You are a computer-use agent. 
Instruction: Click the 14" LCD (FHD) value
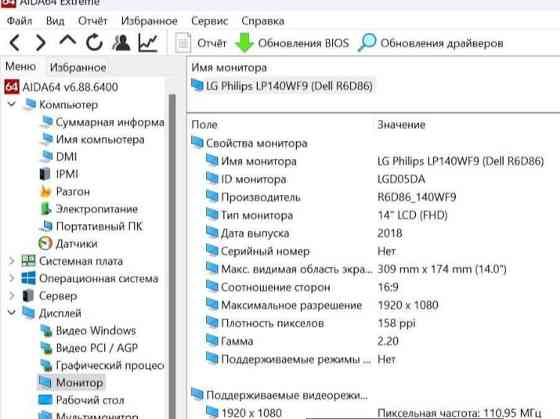tap(412, 215)
